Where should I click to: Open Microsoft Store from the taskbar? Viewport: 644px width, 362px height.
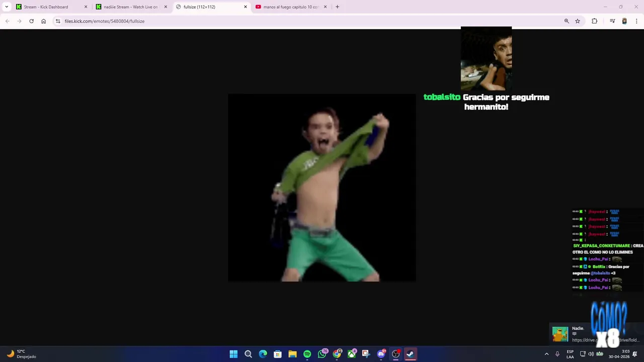(278, 354)
